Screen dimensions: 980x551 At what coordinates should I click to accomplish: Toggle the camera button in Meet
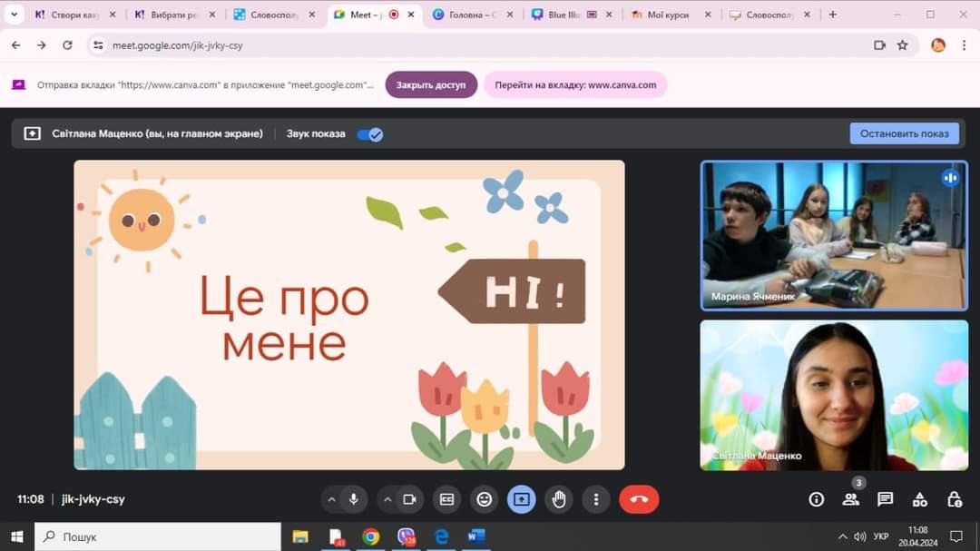click(409, 499)
